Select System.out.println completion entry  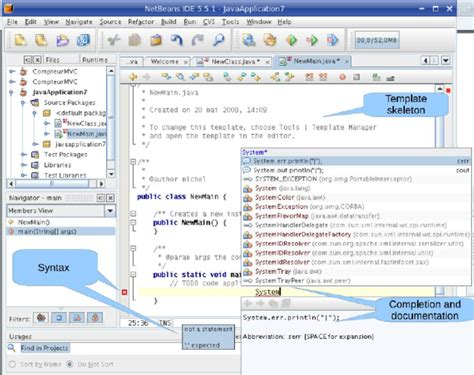pyautogui.click(x=356, y=170)
